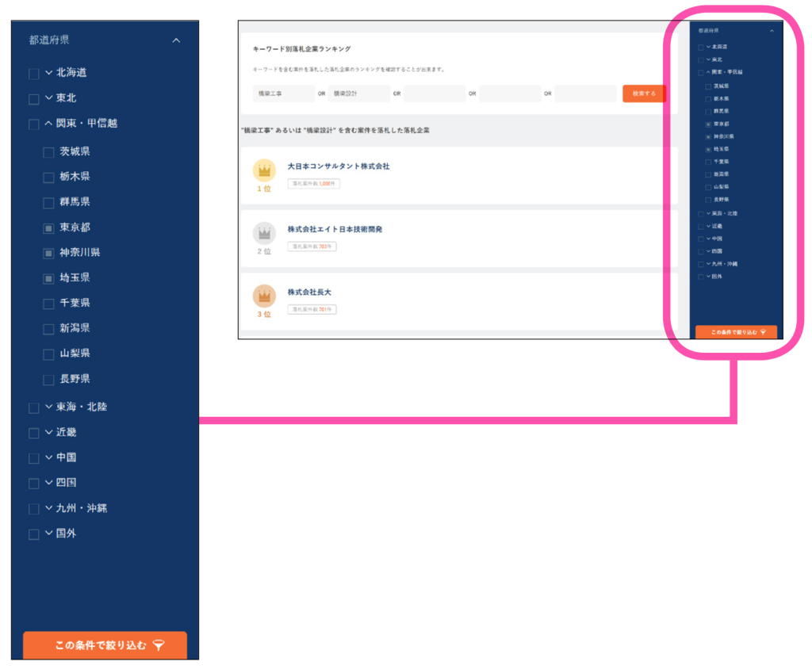812x669 pixels.
Task: Click the bronze crown 3位 icon
Action: (264, 296)
